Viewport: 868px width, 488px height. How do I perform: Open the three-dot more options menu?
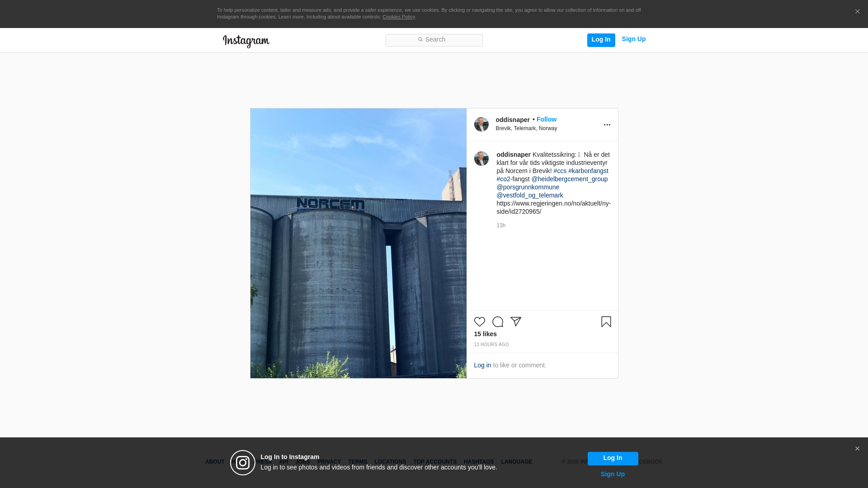pyautogui.click(x=607, y=125)
